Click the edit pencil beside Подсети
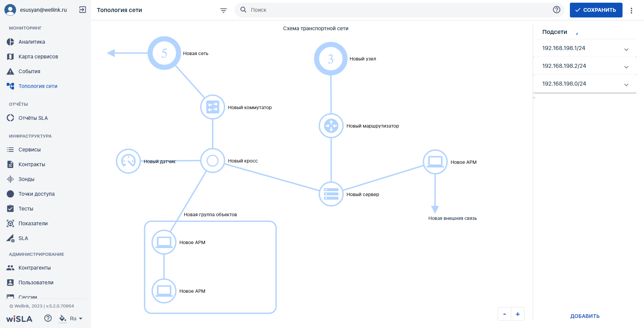Screen dimensions: 644x328 click(x=577, y=33)
